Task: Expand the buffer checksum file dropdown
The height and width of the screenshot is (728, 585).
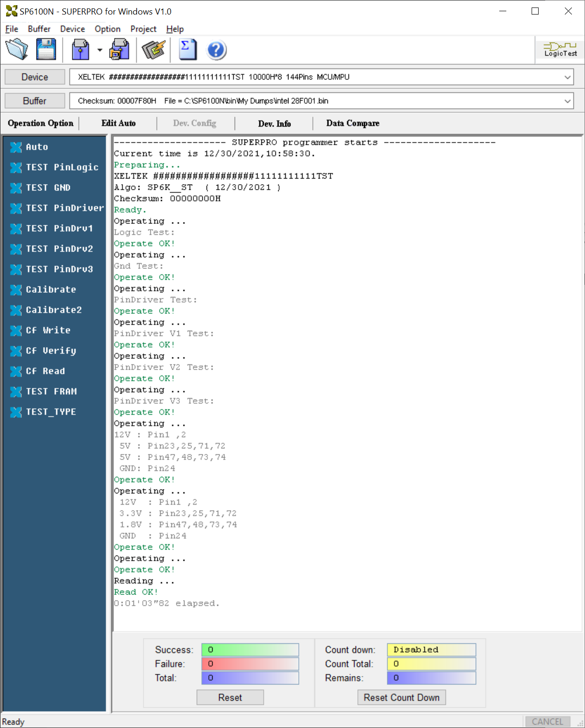Action: pos(567,101)
